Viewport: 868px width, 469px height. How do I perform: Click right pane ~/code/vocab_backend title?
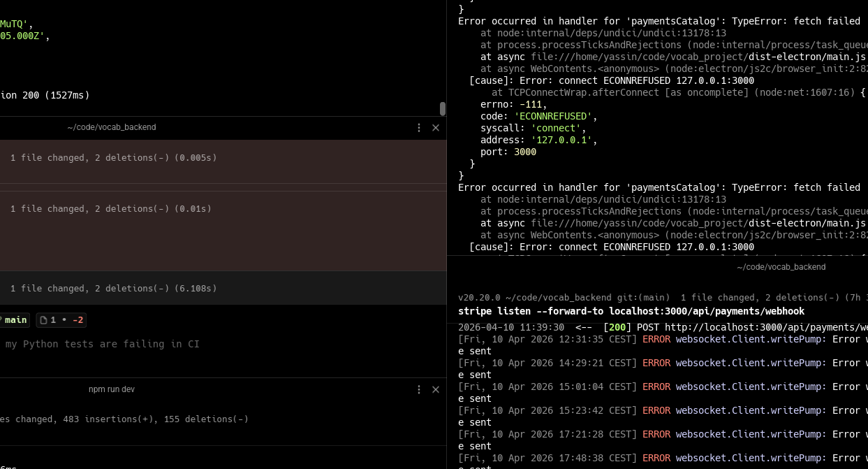(x=781, y=267)
